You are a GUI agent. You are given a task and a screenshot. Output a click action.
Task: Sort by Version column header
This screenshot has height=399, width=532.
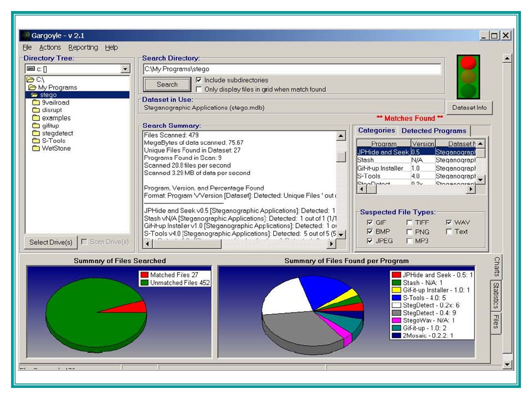pos(423,144)
